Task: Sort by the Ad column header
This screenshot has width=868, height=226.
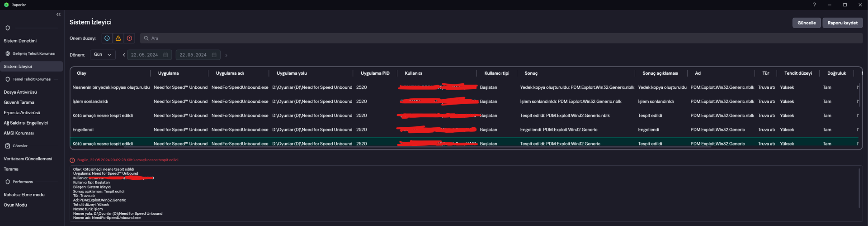Action: [698, 73]
